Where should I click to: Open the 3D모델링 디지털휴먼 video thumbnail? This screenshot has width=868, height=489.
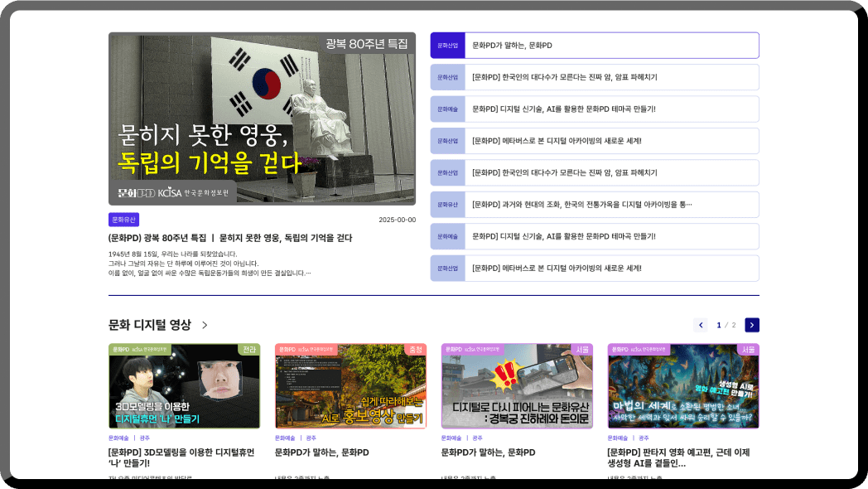click(x=185, y=386)
